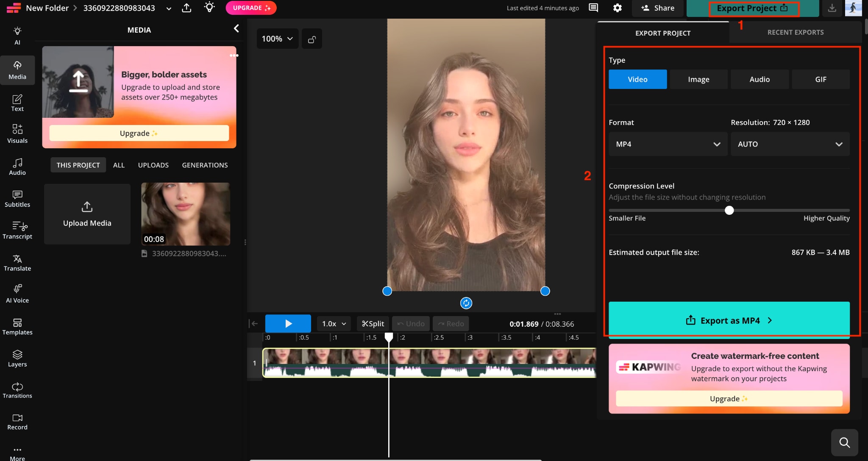The width and height of the screenshot is (868, 461).
Task: Open the comments icon in top bar
Action: coord(594,8)
